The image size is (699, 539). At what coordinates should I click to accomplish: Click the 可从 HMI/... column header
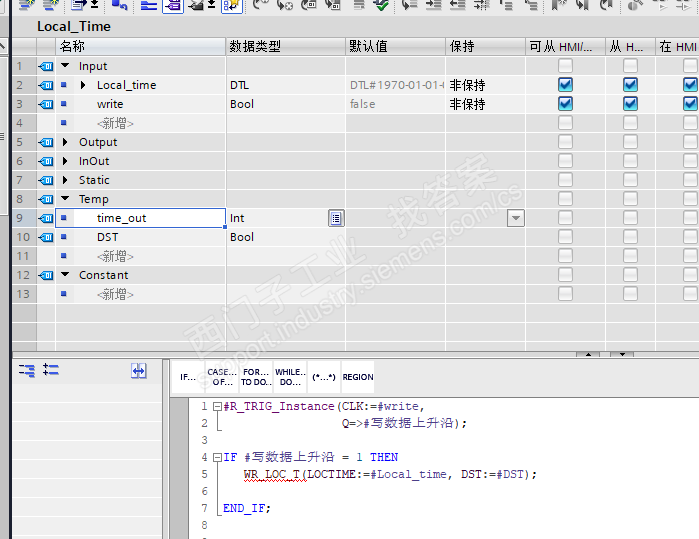coord(565,46)
